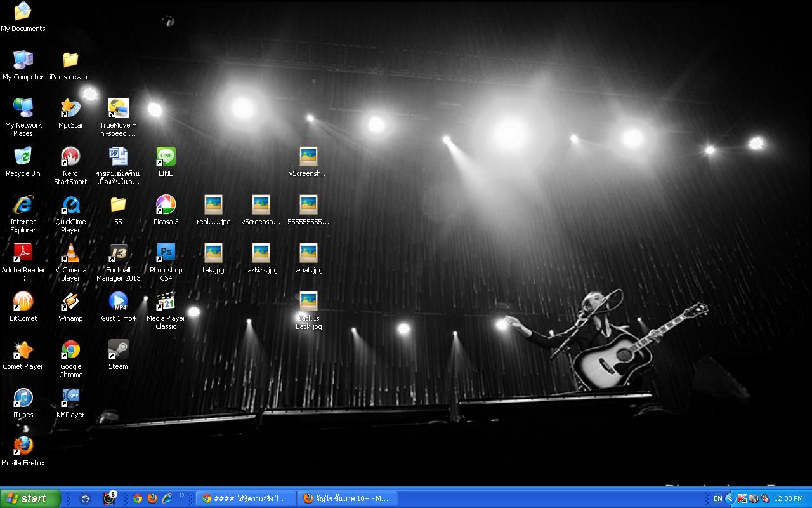812x508 pixels.
Task: Launch Chrome from the Quick Launch bar
Action: (138, 498)
